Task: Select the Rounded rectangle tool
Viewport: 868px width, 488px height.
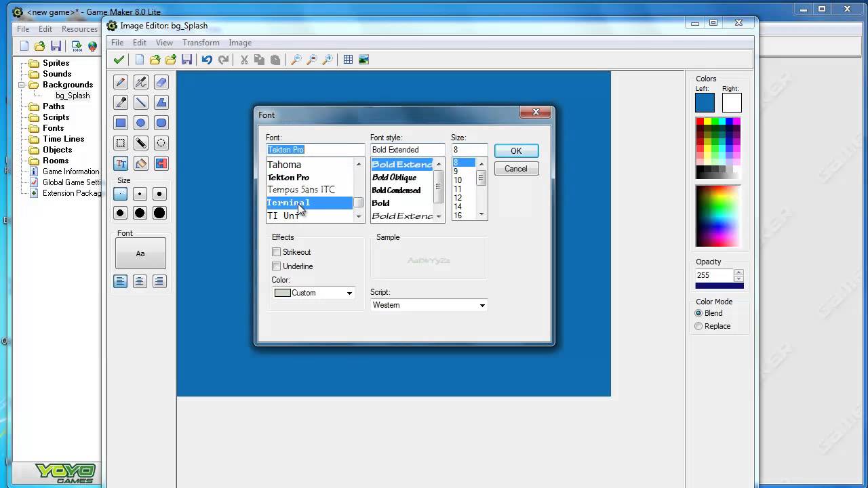Action: click(161, 123)
